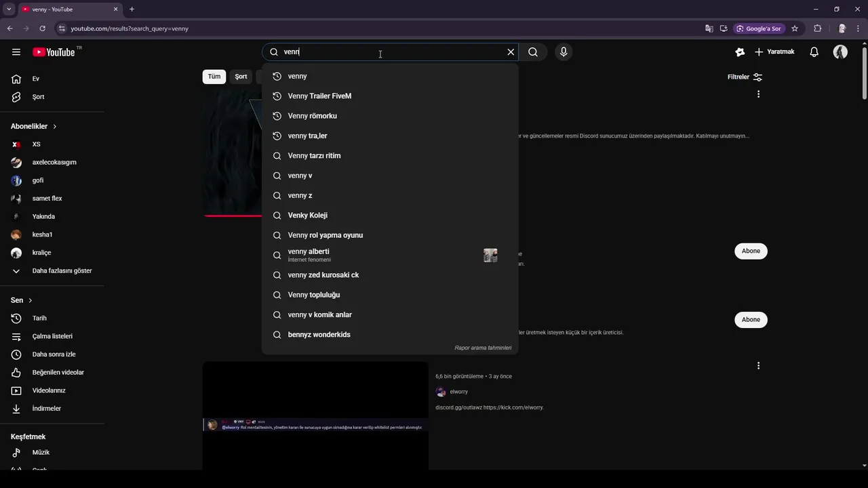Image resolution: width=868 pixels, height=488 pixels.
Task: Click the sparkle icon beside Yaratmak
Action: point(740,52)
